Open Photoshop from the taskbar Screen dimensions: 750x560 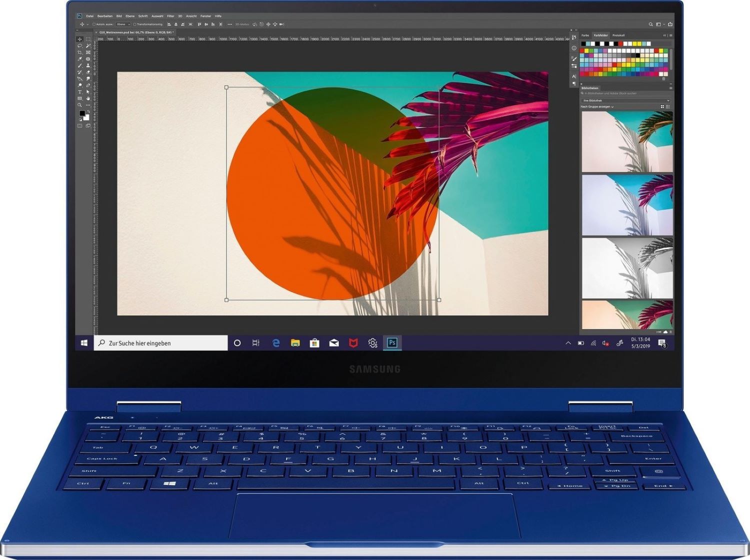coord(393,343)
